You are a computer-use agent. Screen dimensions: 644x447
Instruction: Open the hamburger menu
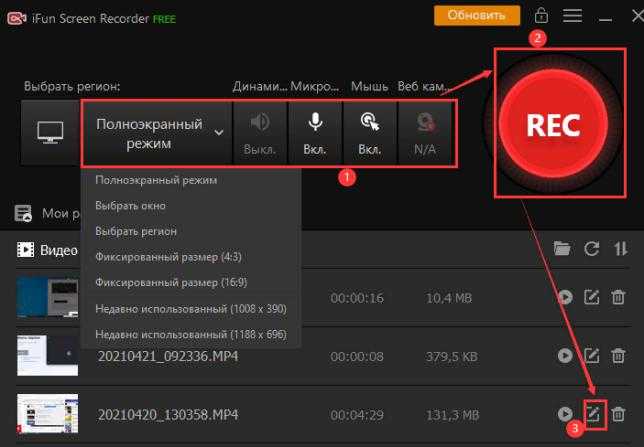pos(572,16)
